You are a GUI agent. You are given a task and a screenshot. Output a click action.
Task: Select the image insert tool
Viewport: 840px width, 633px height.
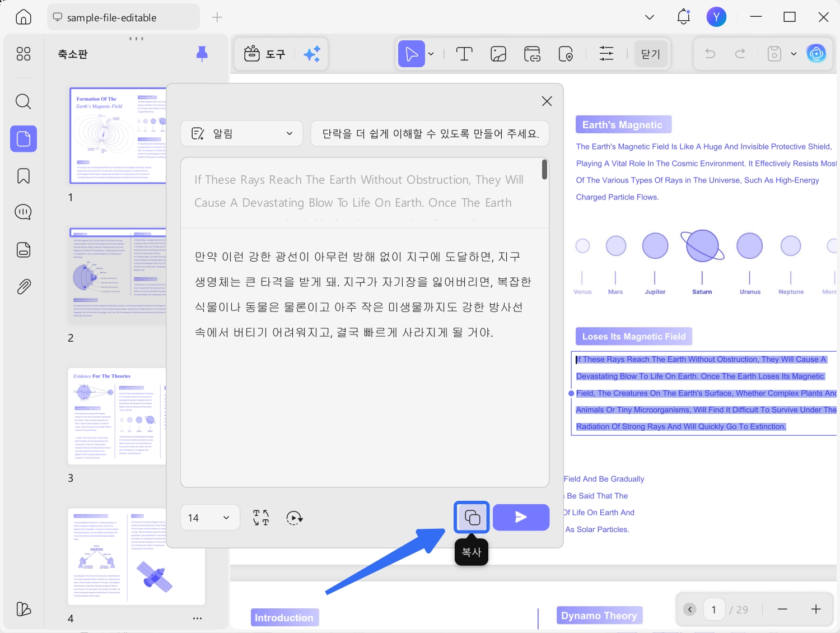(498, 54)
